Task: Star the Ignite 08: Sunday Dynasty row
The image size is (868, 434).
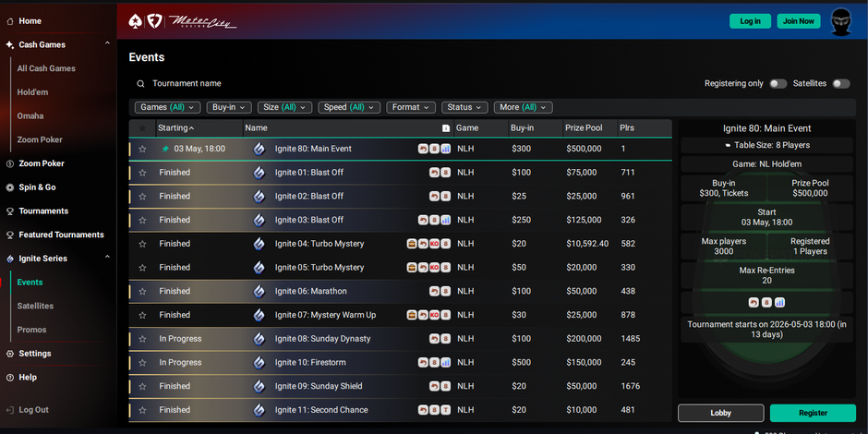Action: pyautogui.click(x=142, y=339)
